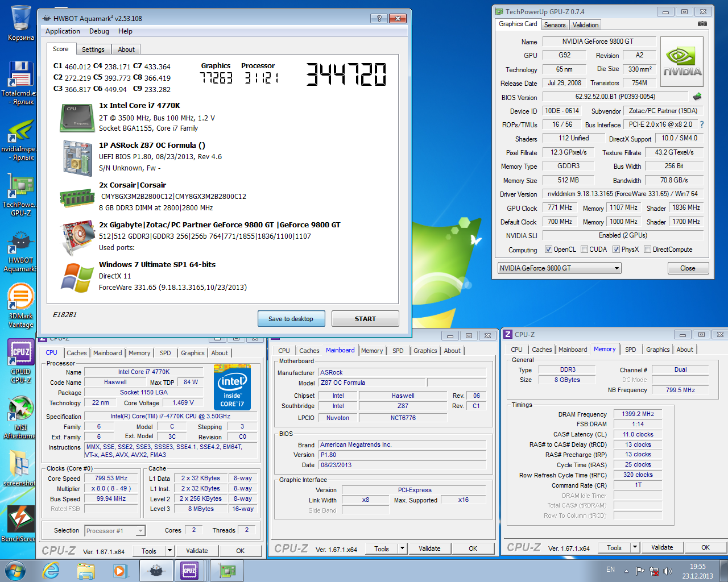Open the Totalcmd shortcut on desktop
This screenshot has width=728, height=582.
pyautogui.click(x=20, y=83)
